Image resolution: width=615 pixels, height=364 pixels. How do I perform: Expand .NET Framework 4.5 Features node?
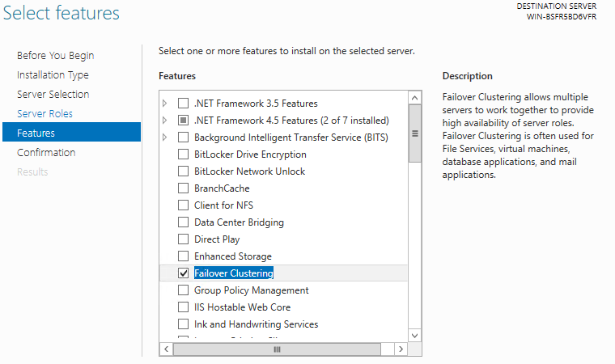click(x=165, y=121)
